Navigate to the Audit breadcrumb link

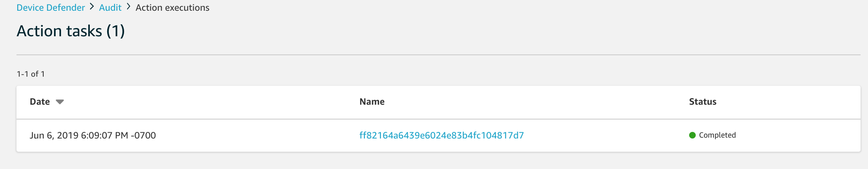[x=110, y=7]
